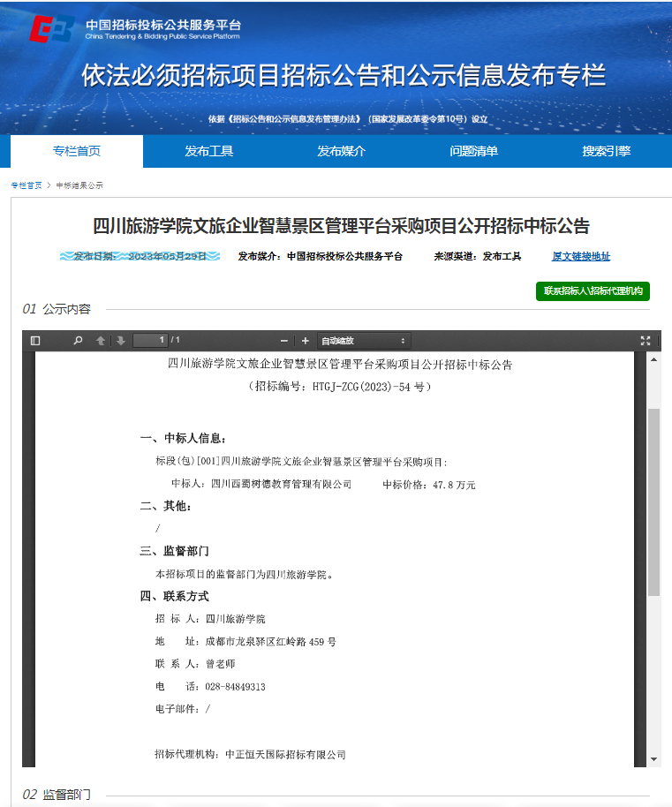Click the 02 监督部门 section heading
Screen dimensions: 672x807
point(57,795)
